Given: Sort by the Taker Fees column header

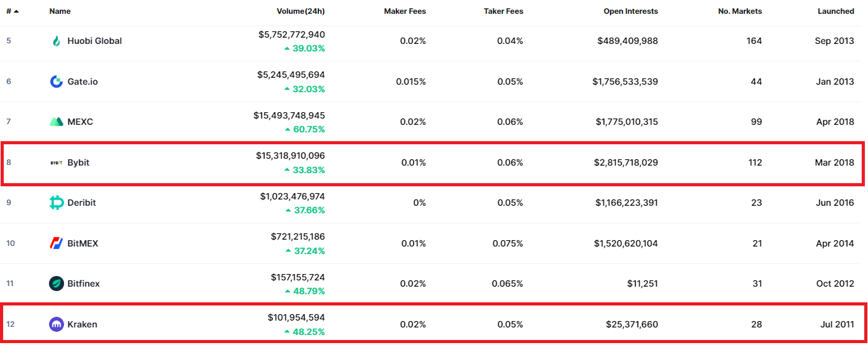Looking at the screenshot, I should pos(504,11).
